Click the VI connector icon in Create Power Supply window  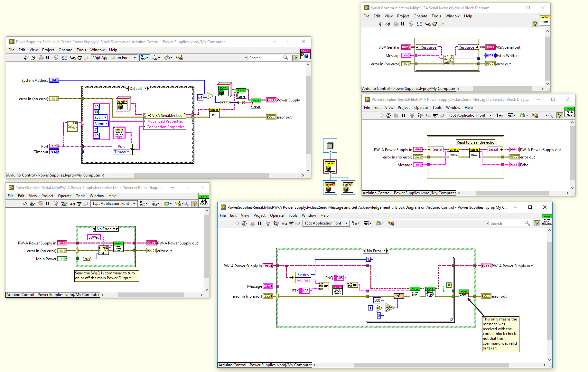point(305,54)
